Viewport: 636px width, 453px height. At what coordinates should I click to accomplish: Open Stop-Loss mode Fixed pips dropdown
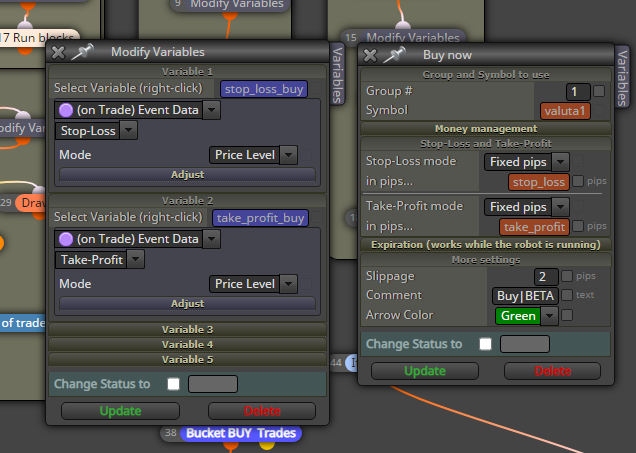(x=561, y=162)
